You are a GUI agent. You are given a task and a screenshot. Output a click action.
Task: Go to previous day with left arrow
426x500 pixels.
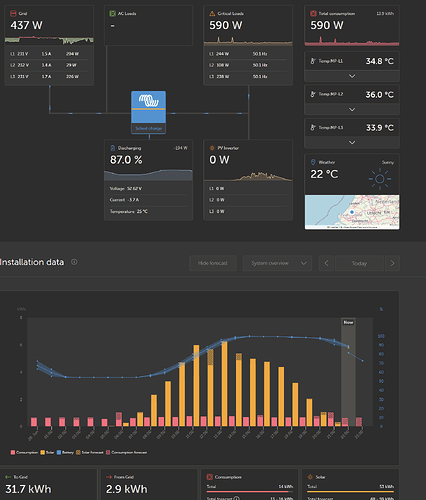(x=326, y=263)
